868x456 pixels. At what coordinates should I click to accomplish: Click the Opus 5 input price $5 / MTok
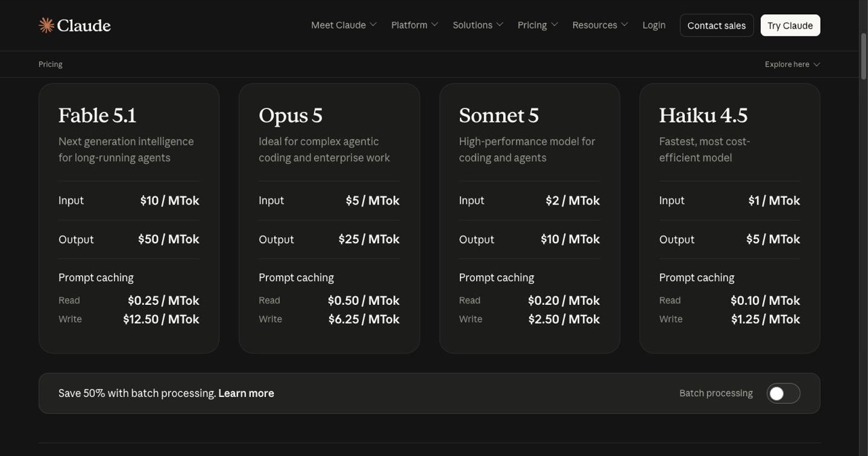pyautogui.click(x=372, y=201)
